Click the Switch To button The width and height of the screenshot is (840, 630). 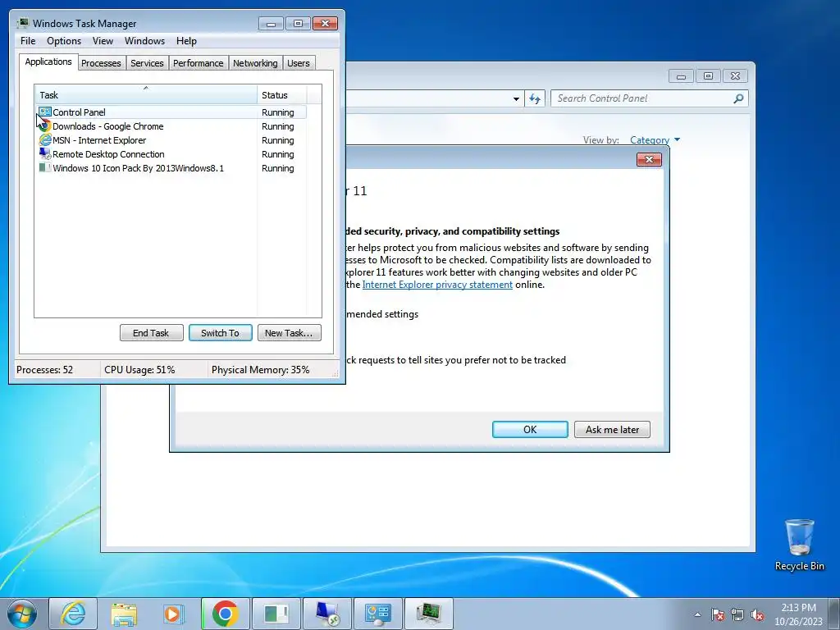coord(220,333)
